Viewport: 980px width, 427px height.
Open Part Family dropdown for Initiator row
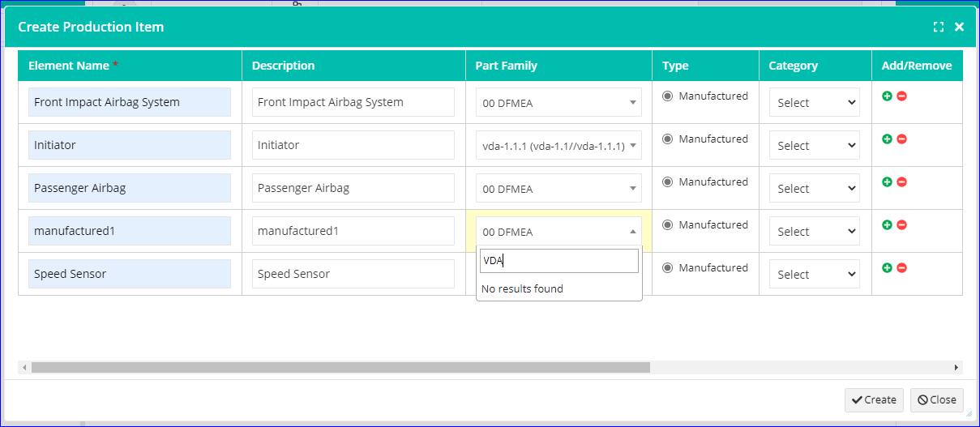pos(559,146)
